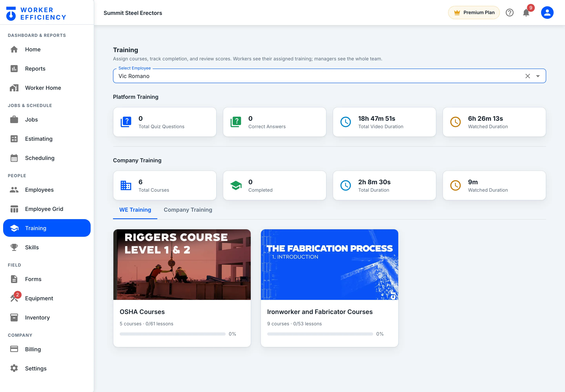
Task: Click the Settings gear icon
Action: [x=14, y=368]
